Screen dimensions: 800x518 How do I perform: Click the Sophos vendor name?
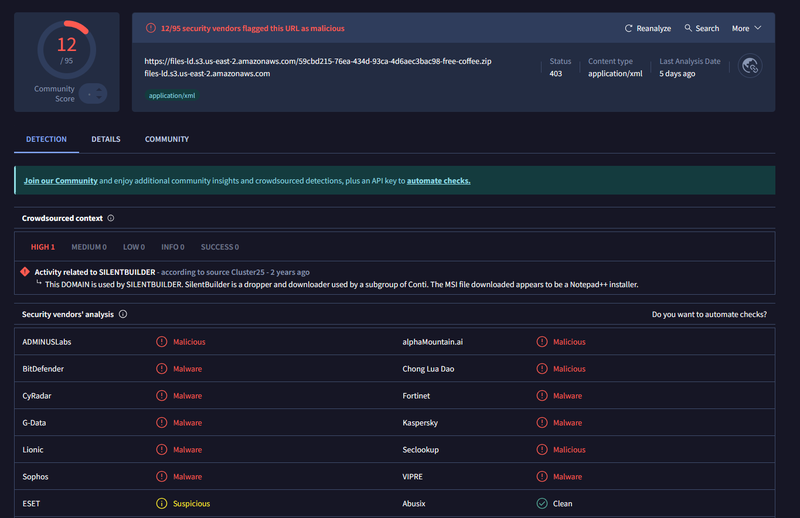35,477
